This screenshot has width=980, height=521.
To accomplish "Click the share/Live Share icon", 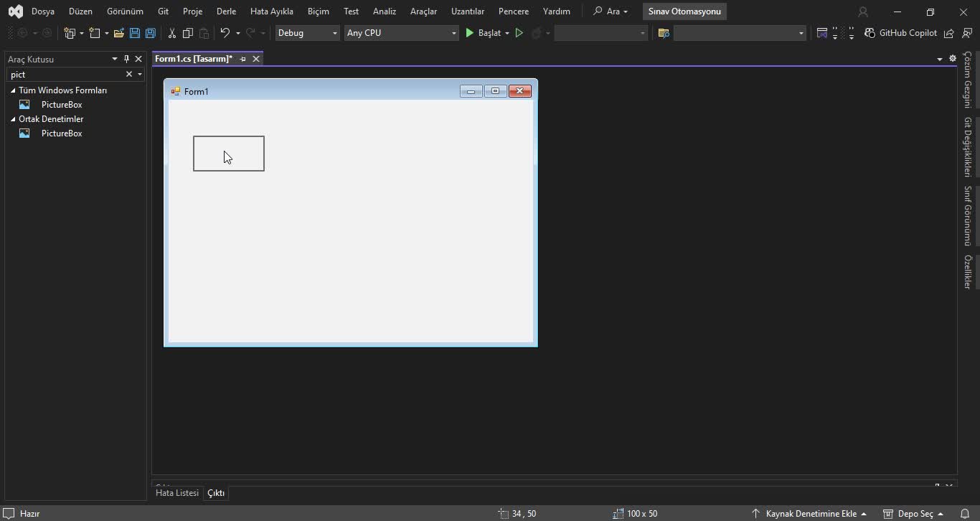I will point(949,33).
